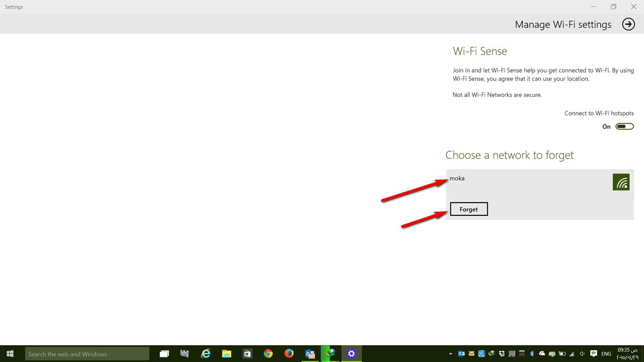Click the Forget button for moka
Viewport: 644px width, 362px height.
(469, 209)
